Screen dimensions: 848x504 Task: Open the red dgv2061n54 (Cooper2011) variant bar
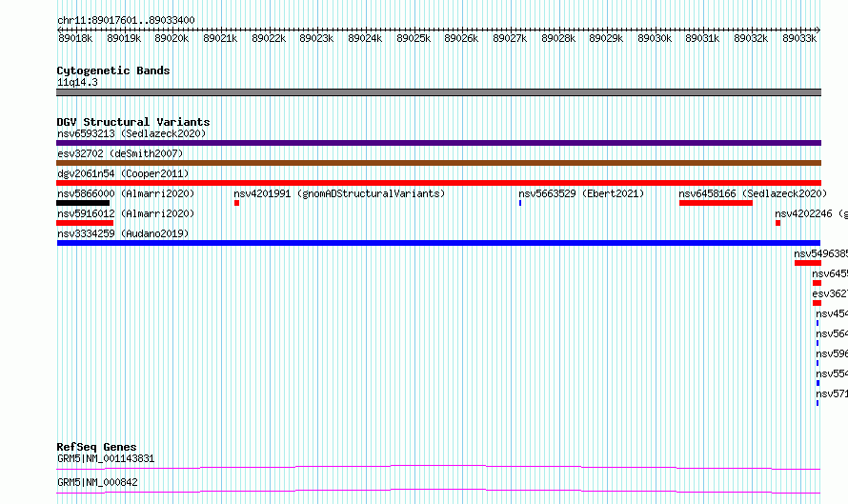click(438, 183)
